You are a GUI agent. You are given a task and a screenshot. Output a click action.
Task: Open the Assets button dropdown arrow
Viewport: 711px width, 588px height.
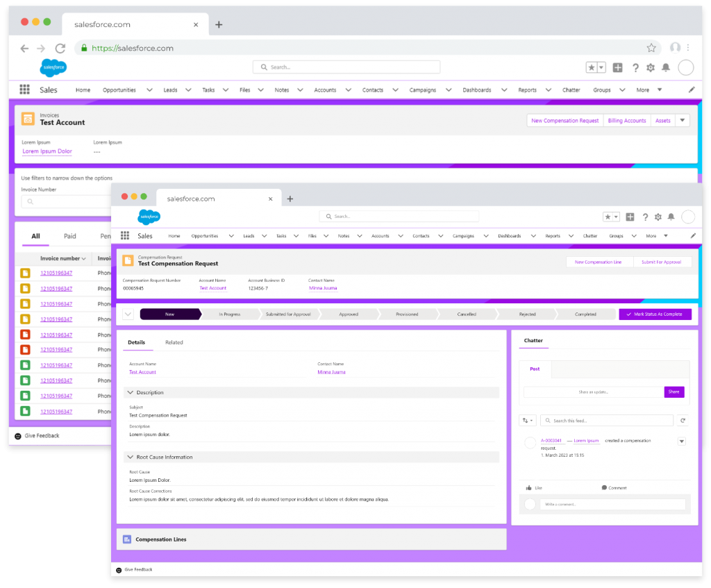click(x=682, y=119)
